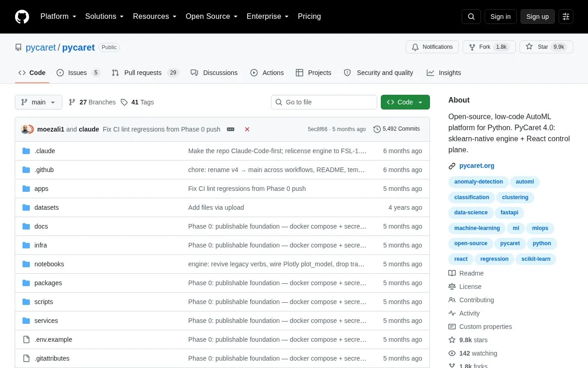Screen dimensions: 588x368
Task: View the 27 Branches list
Action: (92, 102)
